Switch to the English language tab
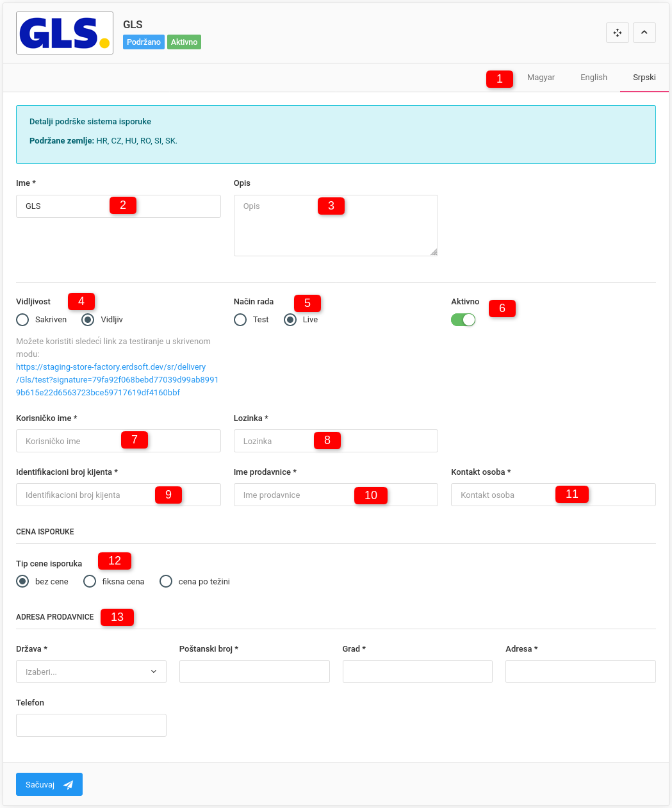 (x=593, y=78)
